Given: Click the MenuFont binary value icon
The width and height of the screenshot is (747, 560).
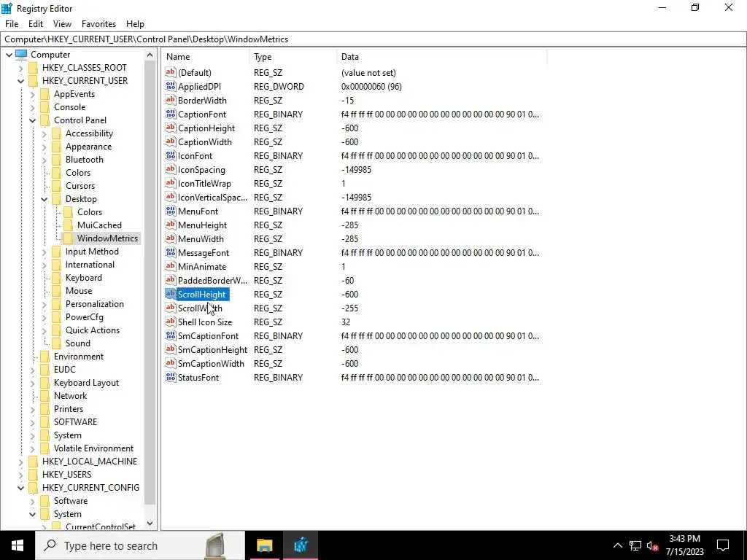Looking at the screenshot, I should (171, 211).
